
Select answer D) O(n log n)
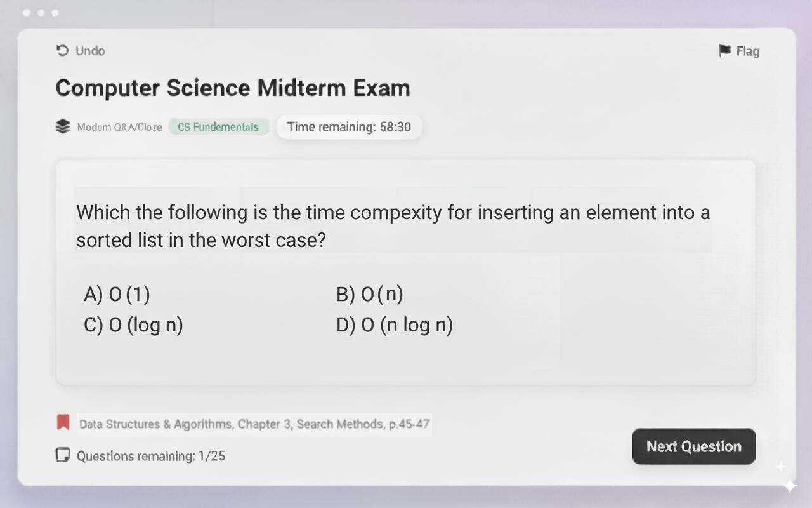tap(395, 325)
